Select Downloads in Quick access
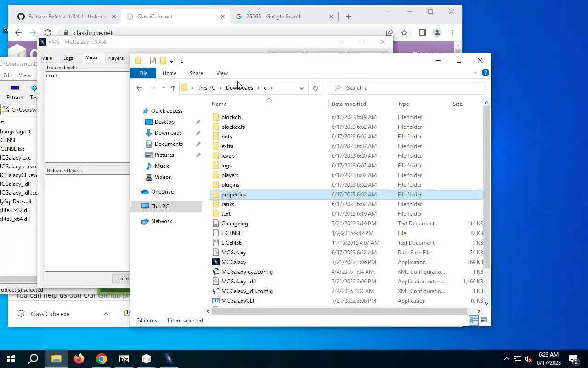Image resolution: width=588 pixels, height=368 pixels. tap(168, 133)
